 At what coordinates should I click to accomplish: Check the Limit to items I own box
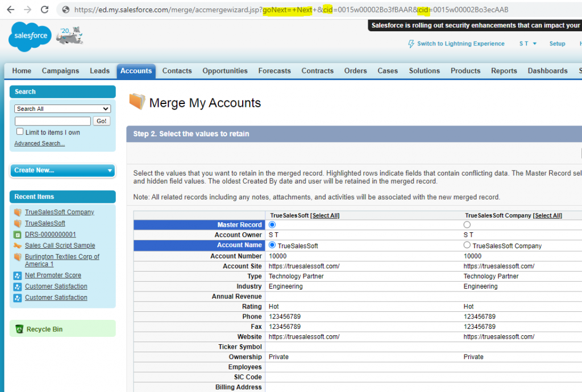pos(20,131)
